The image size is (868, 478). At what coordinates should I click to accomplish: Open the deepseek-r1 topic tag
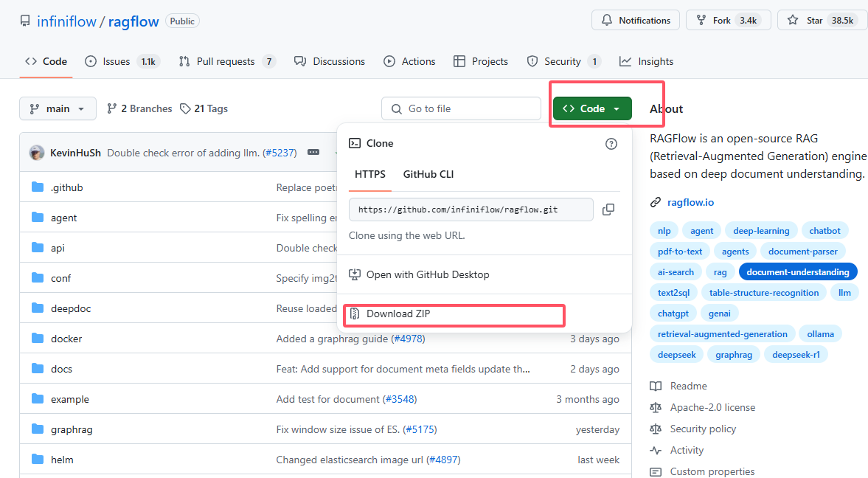click(796, 355)
